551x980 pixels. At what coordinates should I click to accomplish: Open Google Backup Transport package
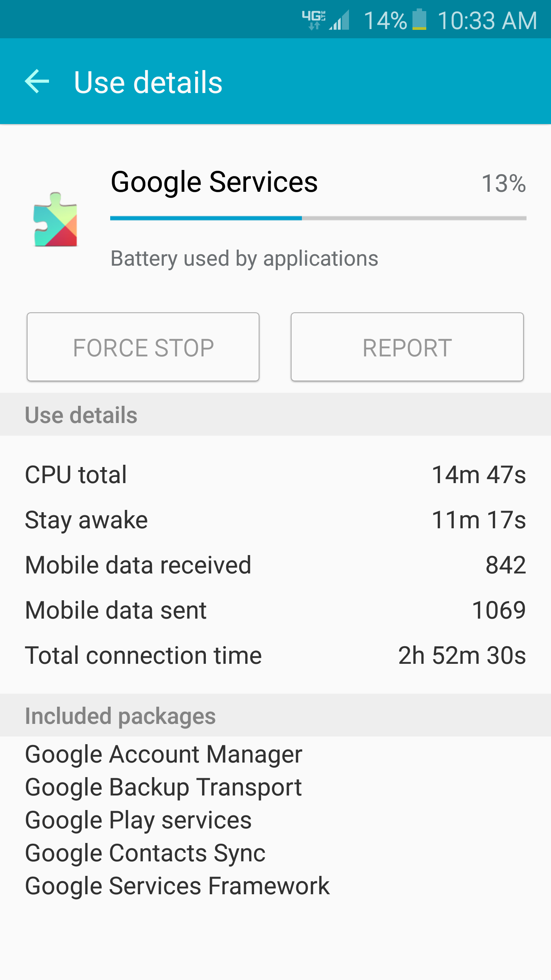click(163, 787)
